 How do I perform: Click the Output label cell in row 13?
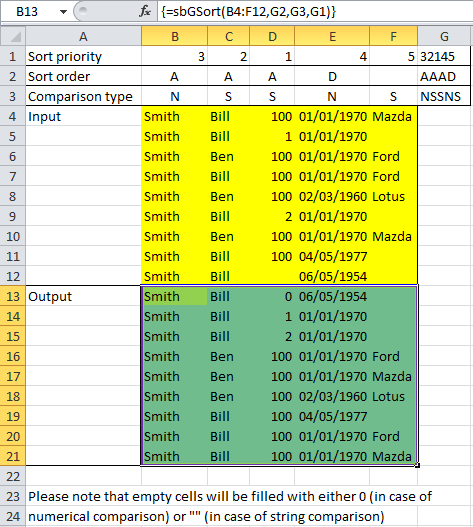[x=83, y=296]
